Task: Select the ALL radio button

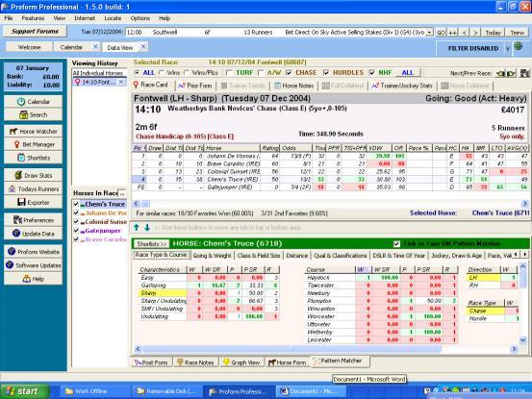Action: (137, 72)
